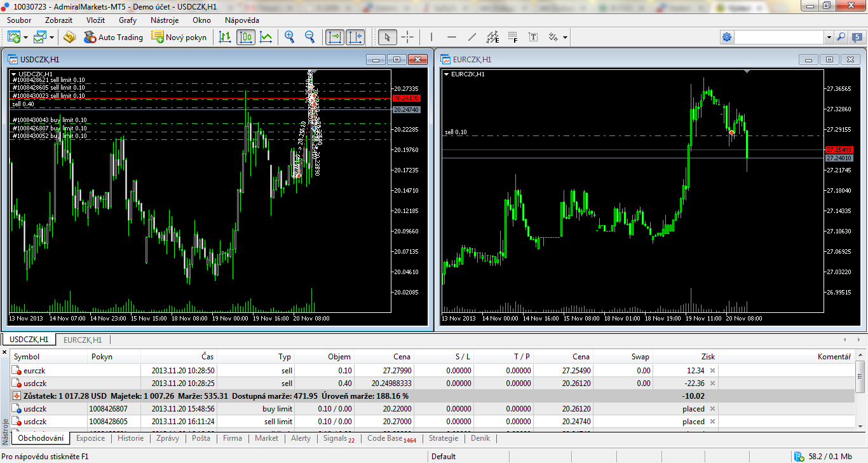Select the equidistant channel tool
Image resolution: width=868 pixels, height=463 pixels.
[492, 37]
